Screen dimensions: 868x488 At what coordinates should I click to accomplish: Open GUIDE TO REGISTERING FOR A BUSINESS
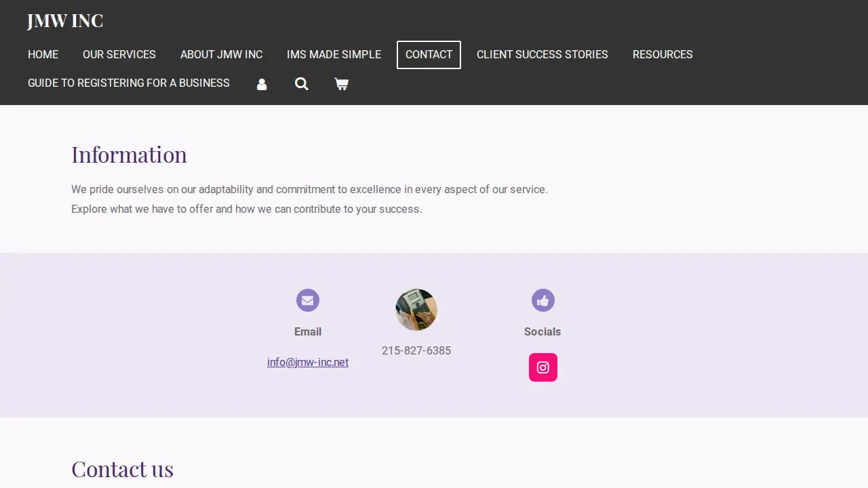pos(129,83)
